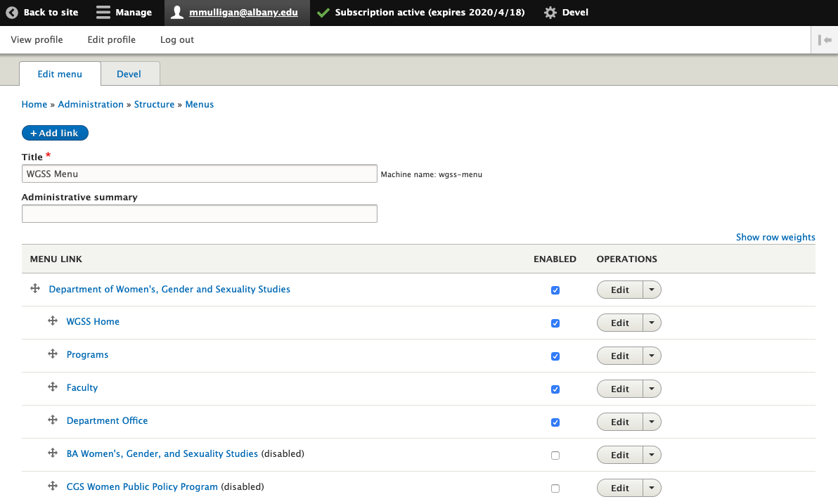Click the user icon for mmulligan@albany.edu
838x504 pixels.
point(177,13)
